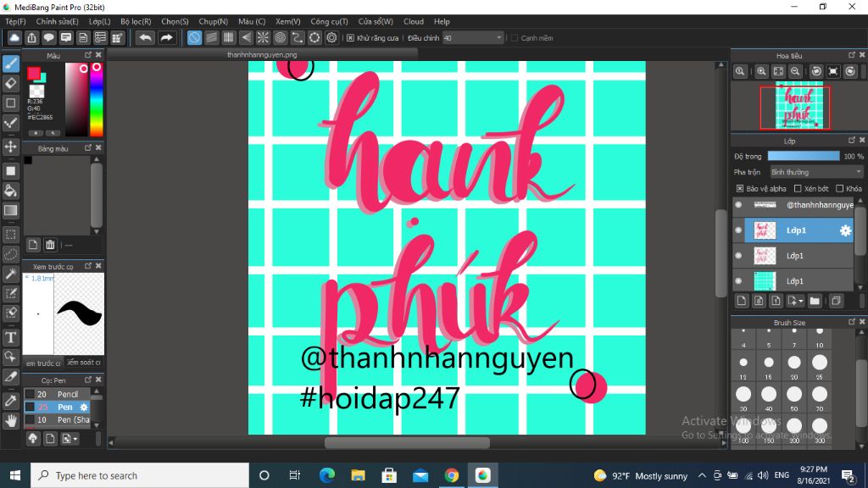Zoom in on the navigator panel
The height and width of the screenshot is (488, 868).
click(x=762, y=71)
